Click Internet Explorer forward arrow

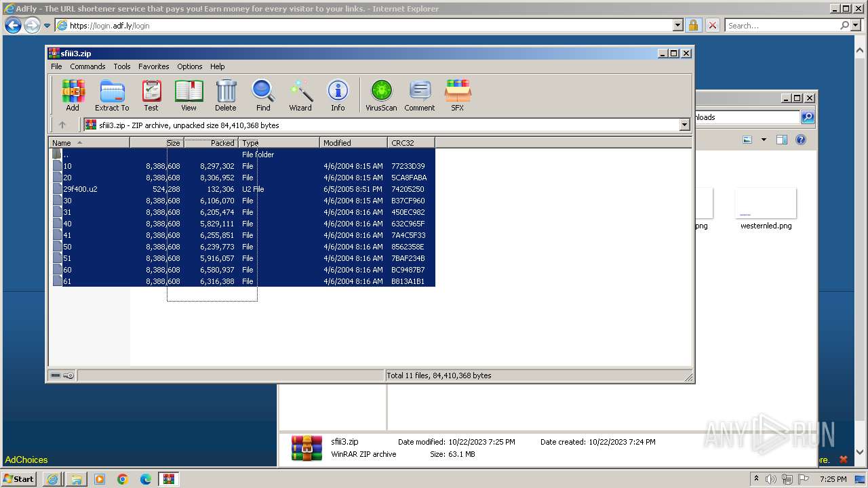[32, 26]
